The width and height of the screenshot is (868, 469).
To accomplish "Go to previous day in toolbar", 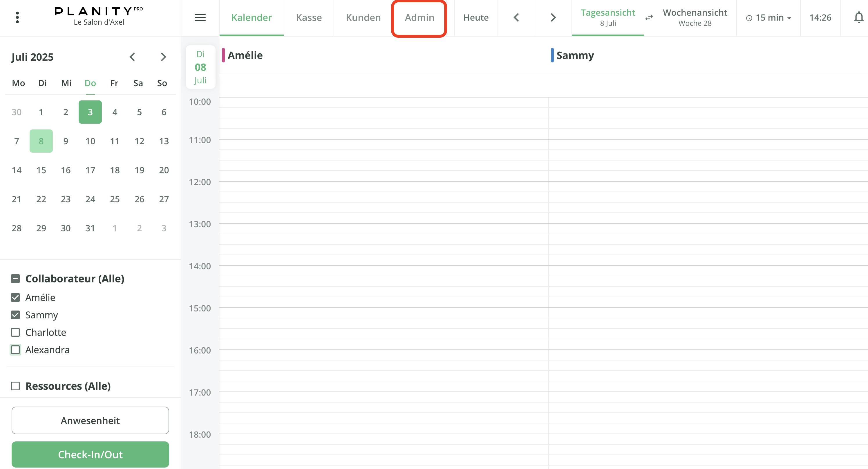I will click(x=516, y=17).
